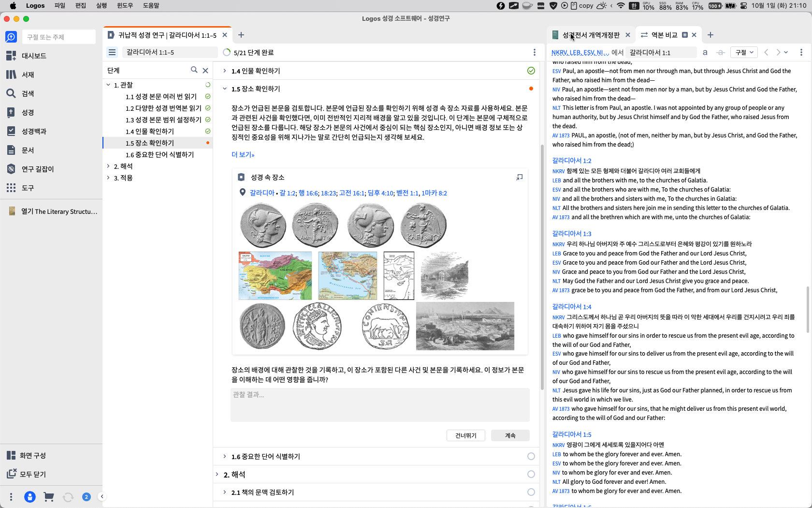This screenshot has width=812, height=508.
Task: Mark step 2.1 책의 문맥 검토하기 circle
Action: [531, 492]
